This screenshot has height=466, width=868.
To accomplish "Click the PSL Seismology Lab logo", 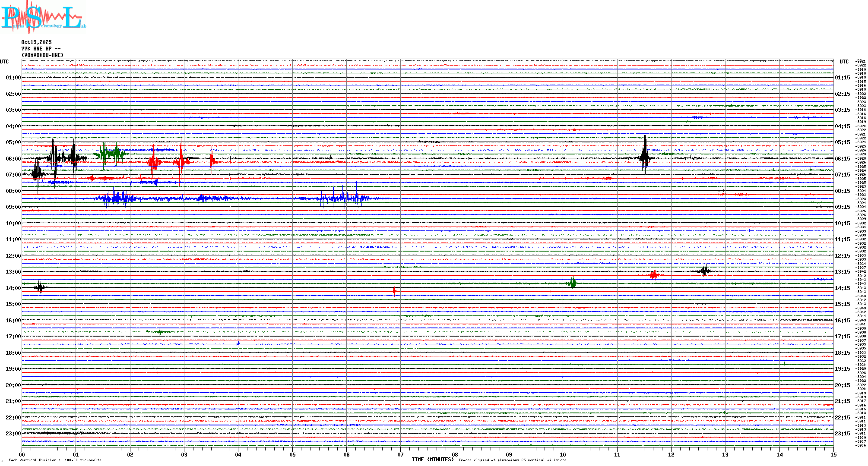I will [43, 17].
